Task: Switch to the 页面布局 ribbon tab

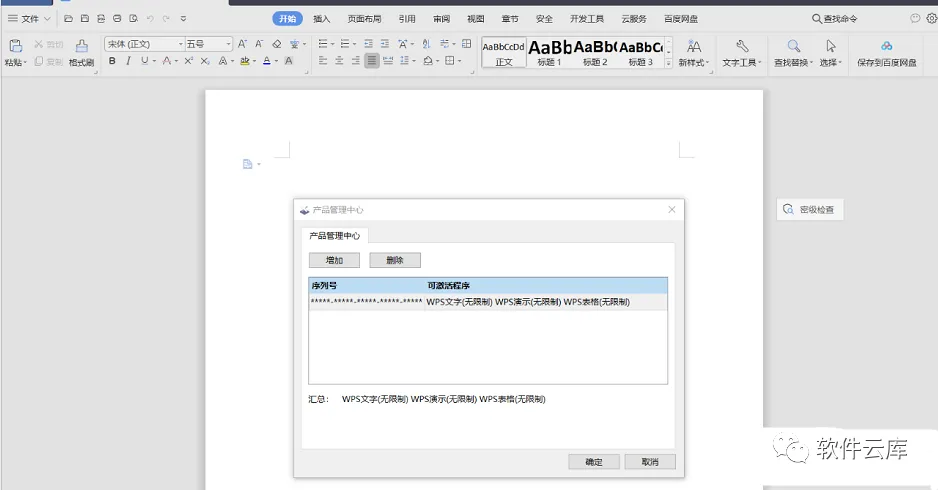Action: click(x=364, y=19)
